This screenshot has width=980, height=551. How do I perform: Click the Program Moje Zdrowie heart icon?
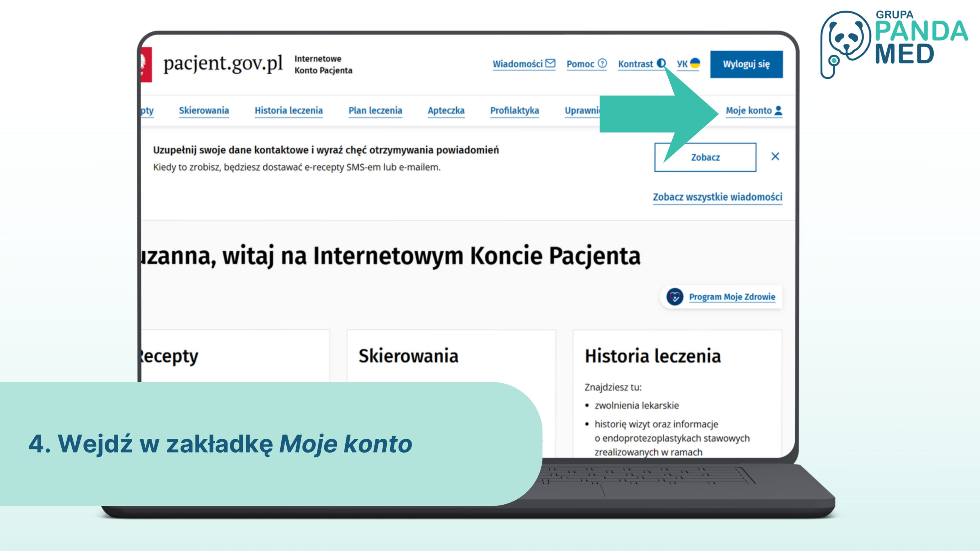[x=675, y=297]
